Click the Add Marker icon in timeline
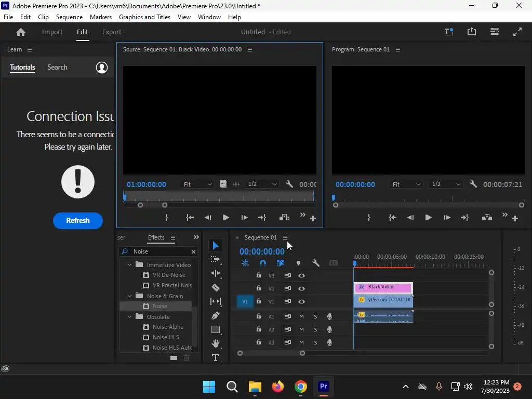The height and width of the screenshot is (399, 532). point(298,263)
